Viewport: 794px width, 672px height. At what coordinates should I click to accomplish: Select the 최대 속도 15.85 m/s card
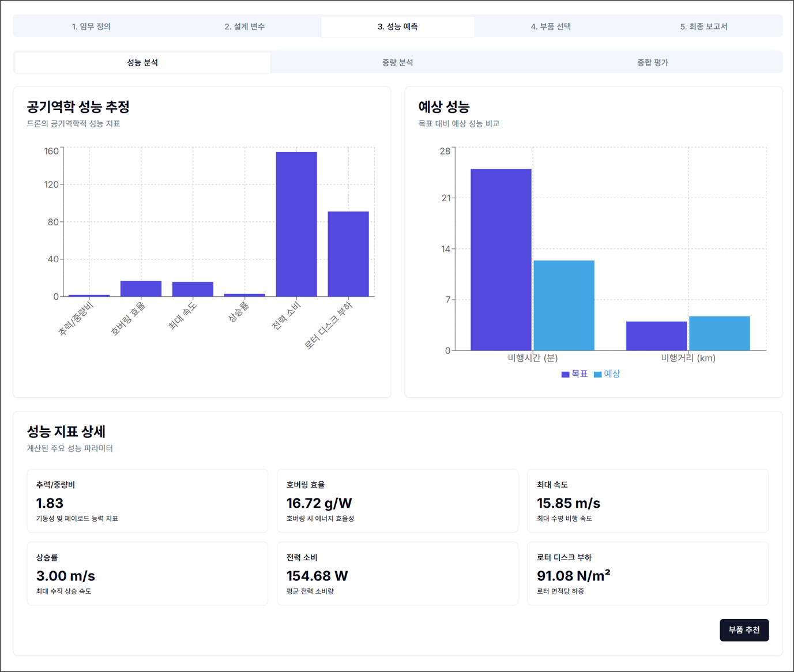pos(648,501)
